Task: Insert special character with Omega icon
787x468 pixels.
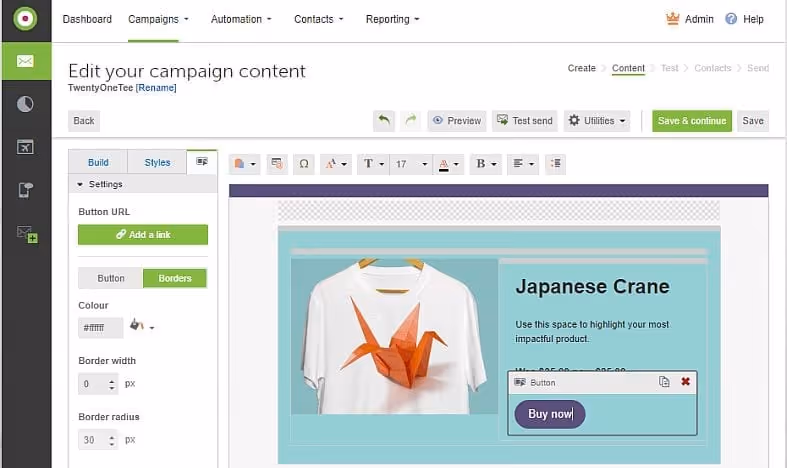Action: coord(304,164)
